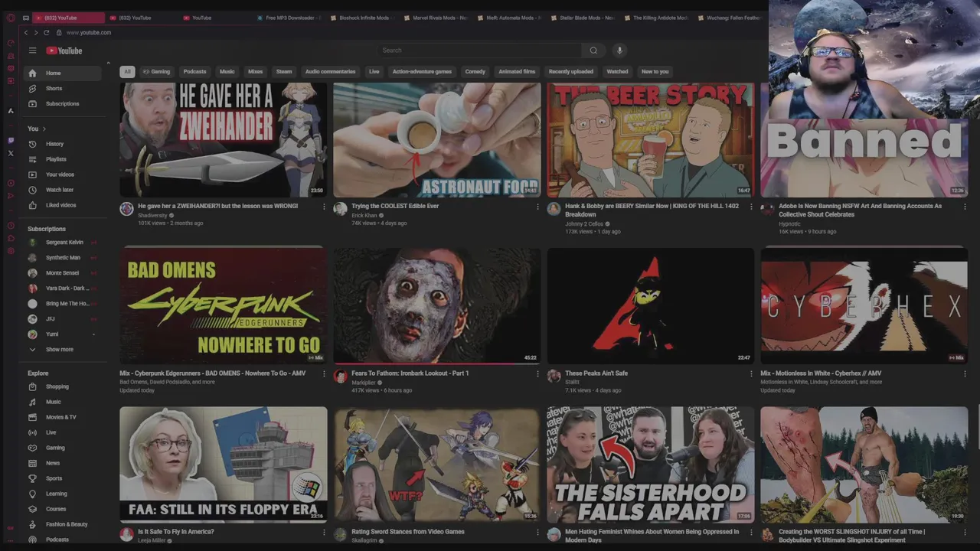Open more options for Trying the COOLEST Edible video
The image size is (980, 551).
coord(537,207)
